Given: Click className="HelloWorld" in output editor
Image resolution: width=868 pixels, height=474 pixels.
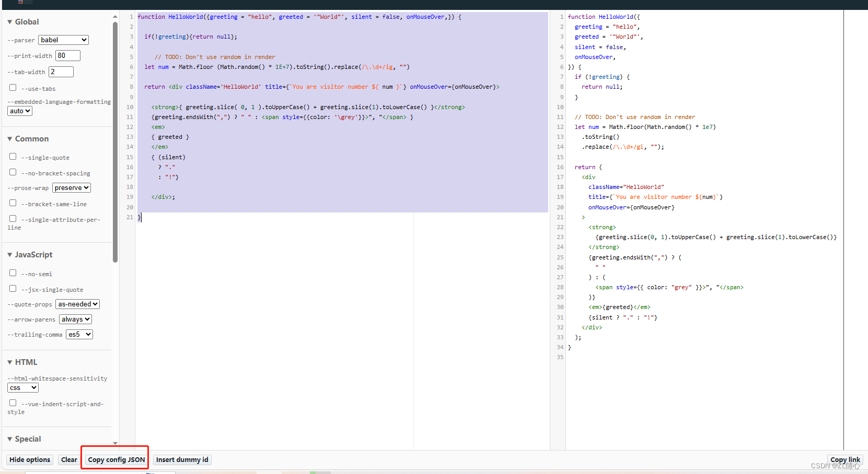Looking at the screenshot, I should click(626, 187).
